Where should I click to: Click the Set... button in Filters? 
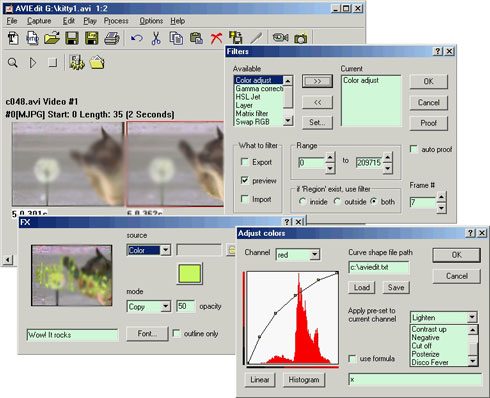tap(317, 122)
